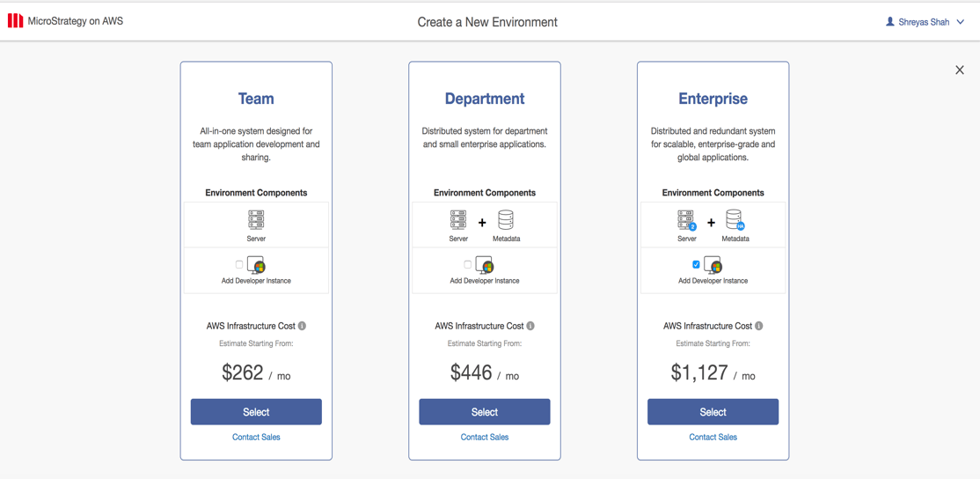Check Add Developer Instance box for Department
This screenshot has width=980, height=479.
pos(467,264)
